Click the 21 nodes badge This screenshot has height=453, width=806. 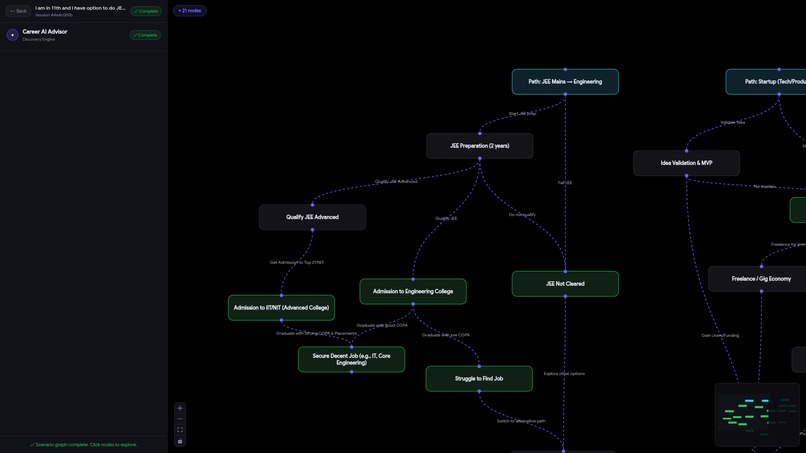(190, 10)
